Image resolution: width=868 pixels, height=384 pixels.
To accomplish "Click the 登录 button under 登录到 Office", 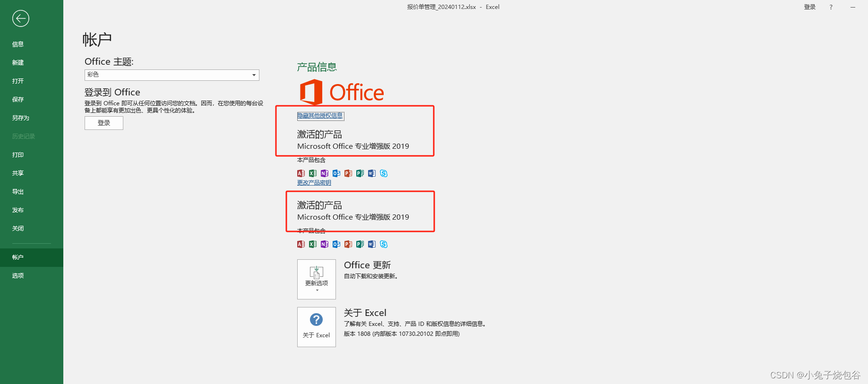I will point(104,123).
